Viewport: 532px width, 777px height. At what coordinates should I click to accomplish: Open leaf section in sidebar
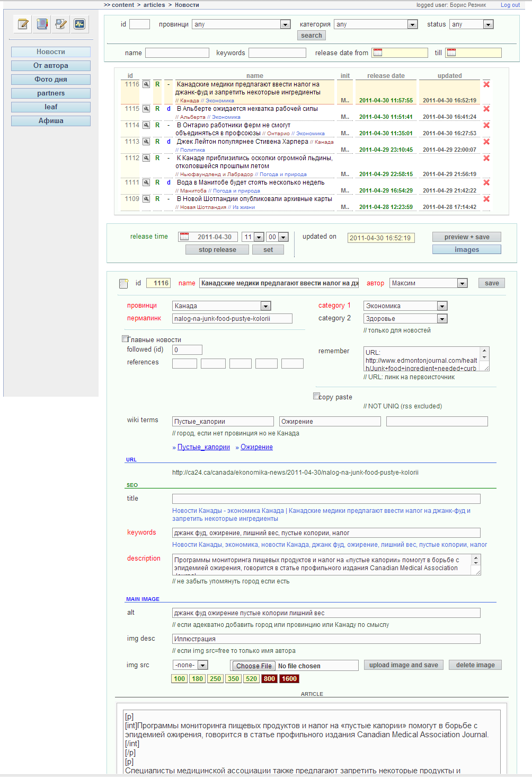pyautogui.click(x=51, y=107)
